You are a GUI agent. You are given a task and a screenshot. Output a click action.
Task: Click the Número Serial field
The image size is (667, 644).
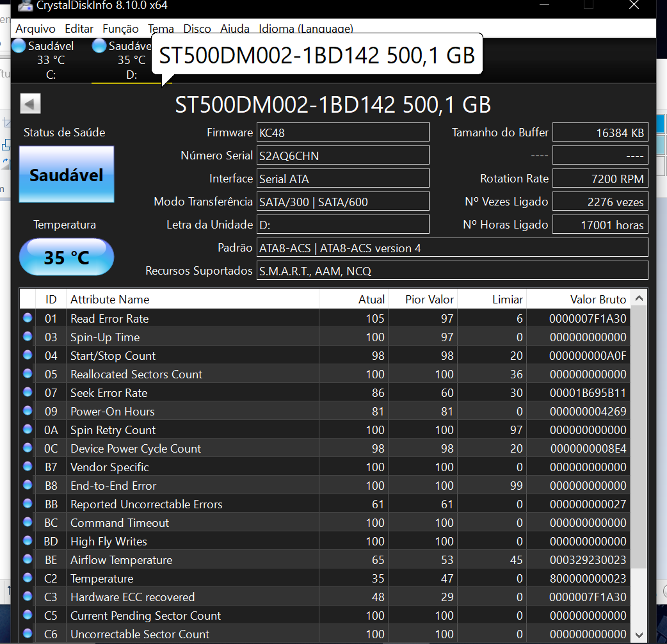[x=343, y=156]
